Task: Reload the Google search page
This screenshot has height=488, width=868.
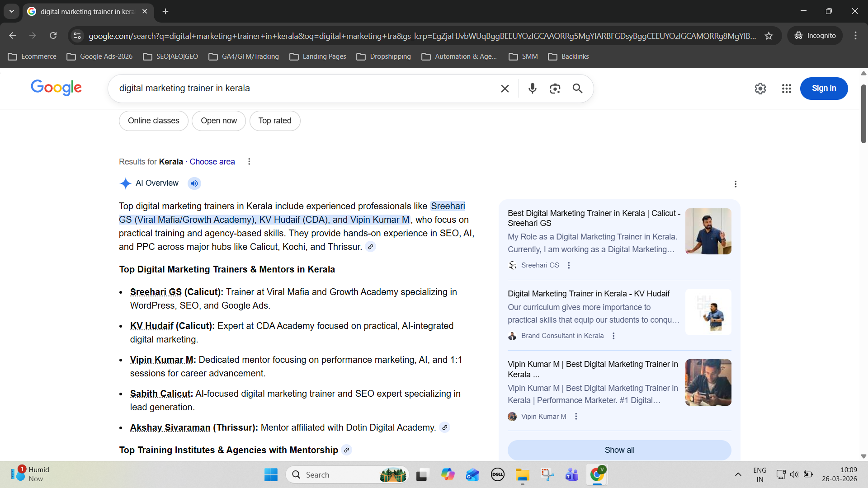Action: coord(53,36)
